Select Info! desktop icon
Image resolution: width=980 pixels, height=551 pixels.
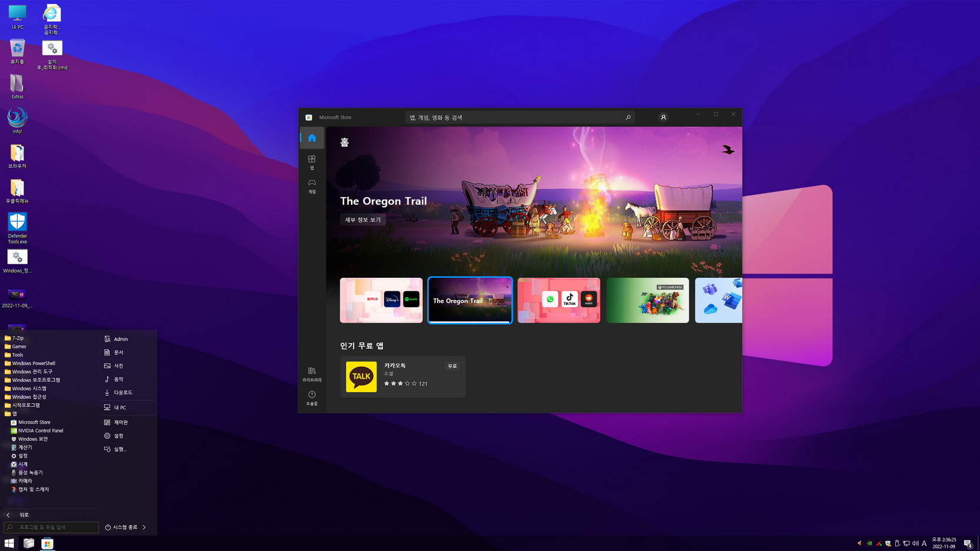(17, 121)
